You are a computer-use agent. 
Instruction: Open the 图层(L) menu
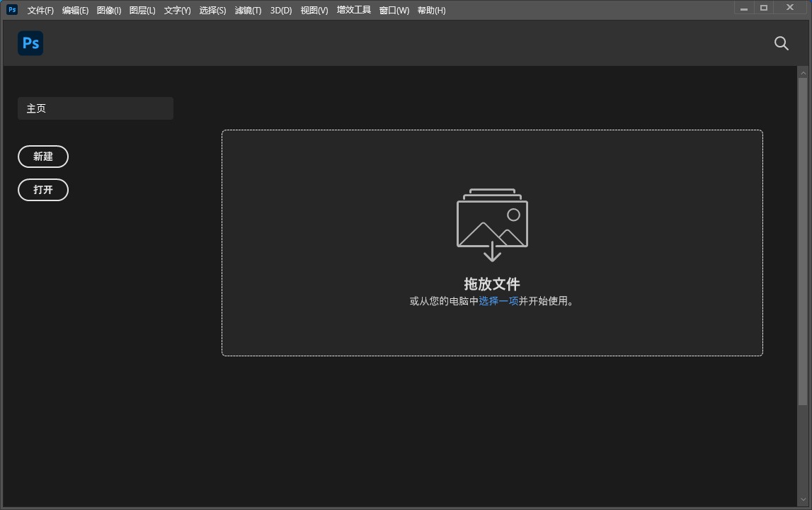click(x=142, y=11)
